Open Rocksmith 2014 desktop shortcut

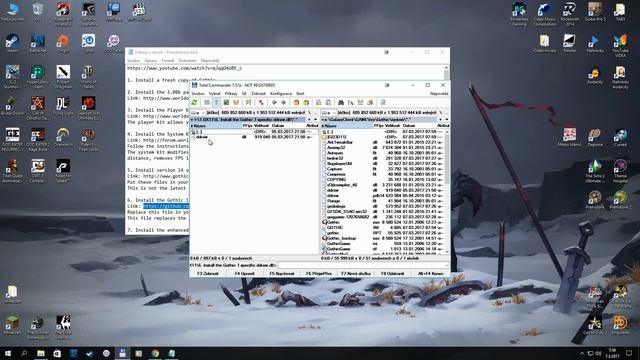click(x=569, y=14)
